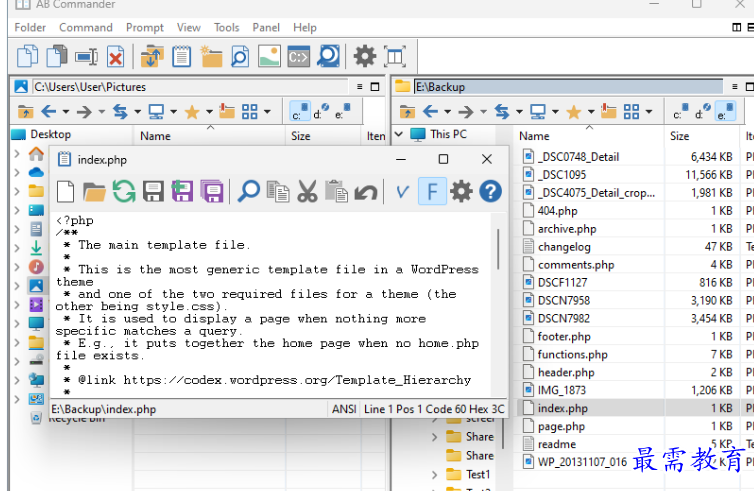
Task: Click the Copy files icon in main toolbar
Action: click(x=27, y=56)
